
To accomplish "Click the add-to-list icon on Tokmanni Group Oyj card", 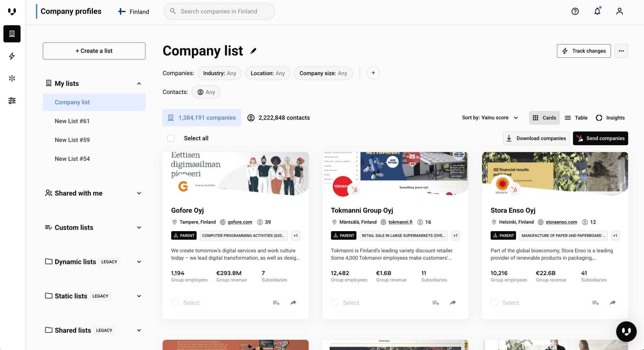I will [436, 303].
